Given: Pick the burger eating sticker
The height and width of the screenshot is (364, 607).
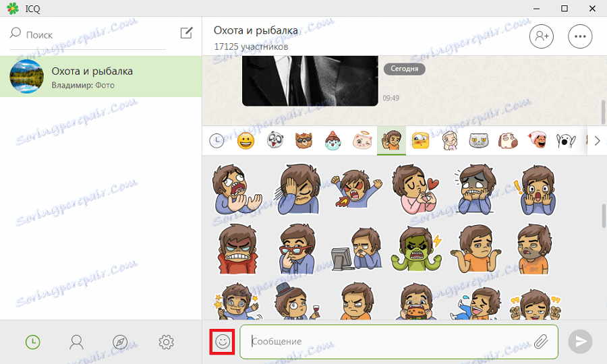Looking at the screenshot, I should point(415,302).
